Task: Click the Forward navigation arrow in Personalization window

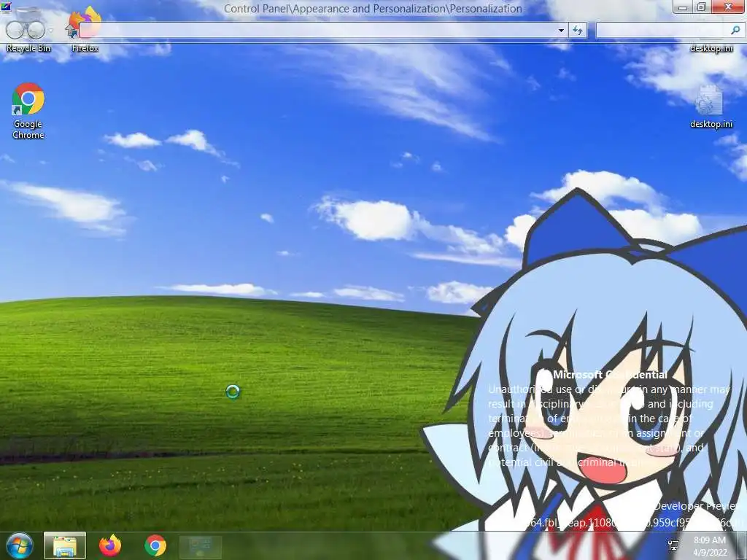Action: (36, 31)
